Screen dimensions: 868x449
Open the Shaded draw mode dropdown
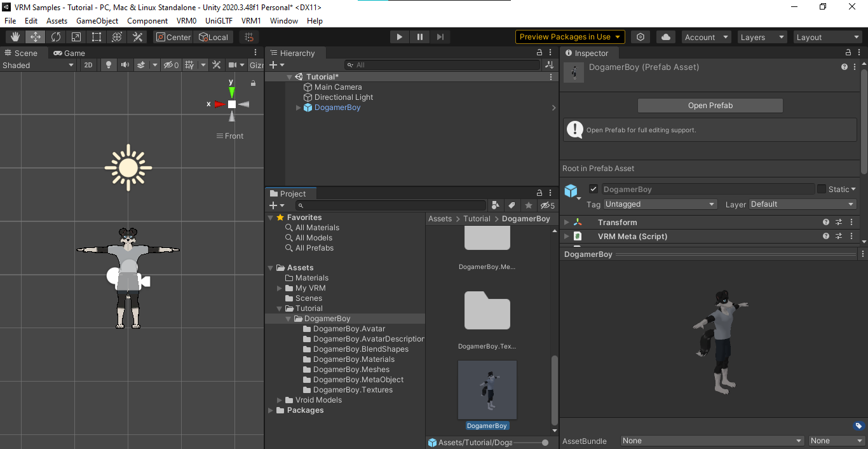[38, 65]
